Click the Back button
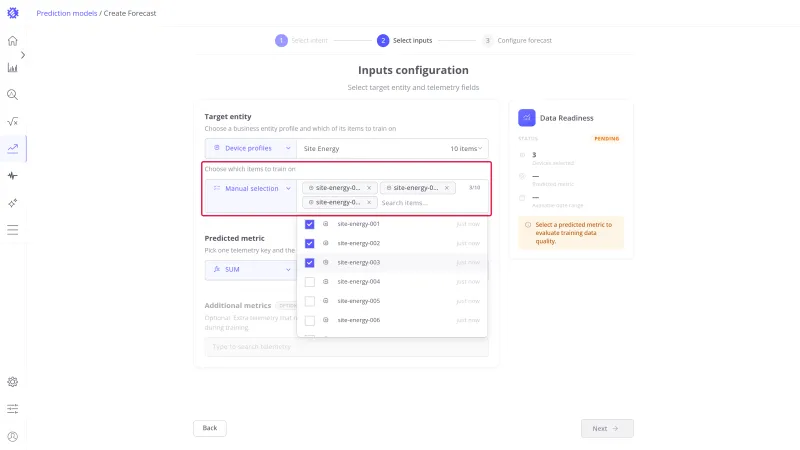The height and width of the screenshot is (450, 800). tap(210, 428)
